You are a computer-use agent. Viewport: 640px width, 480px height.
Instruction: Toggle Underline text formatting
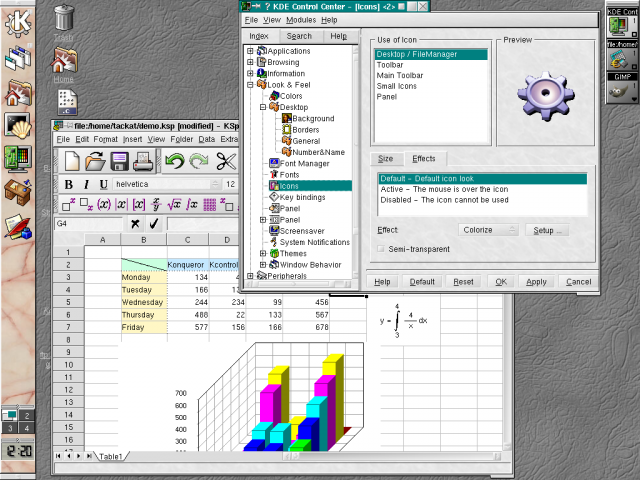coord(103,184)
